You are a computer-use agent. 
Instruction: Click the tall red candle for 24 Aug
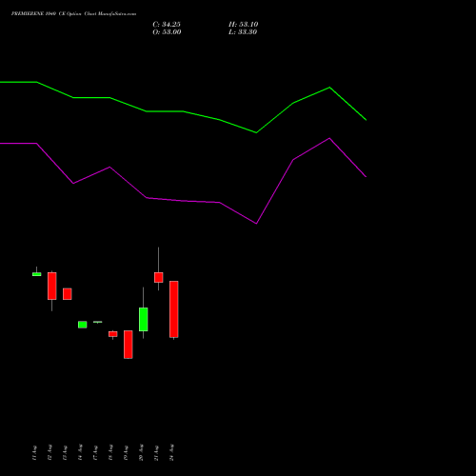(x=174, y=309)
